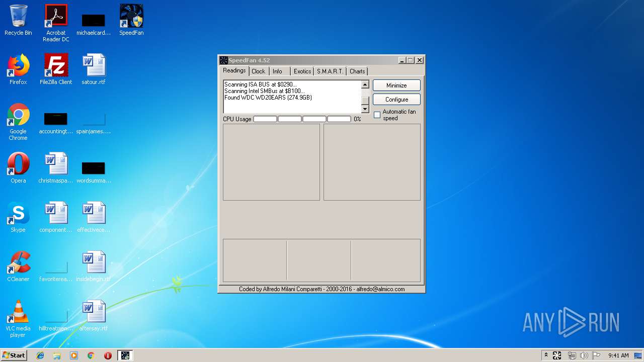
Task: Click the taskbar clock showing 9:41 AM
Action: pyautogui.click(x=618, y=355)
